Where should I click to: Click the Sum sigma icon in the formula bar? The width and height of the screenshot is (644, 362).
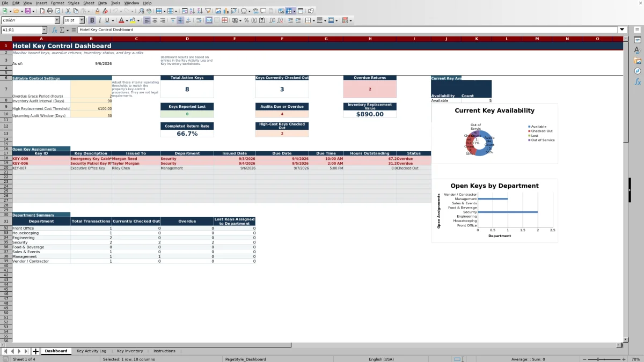62,30
